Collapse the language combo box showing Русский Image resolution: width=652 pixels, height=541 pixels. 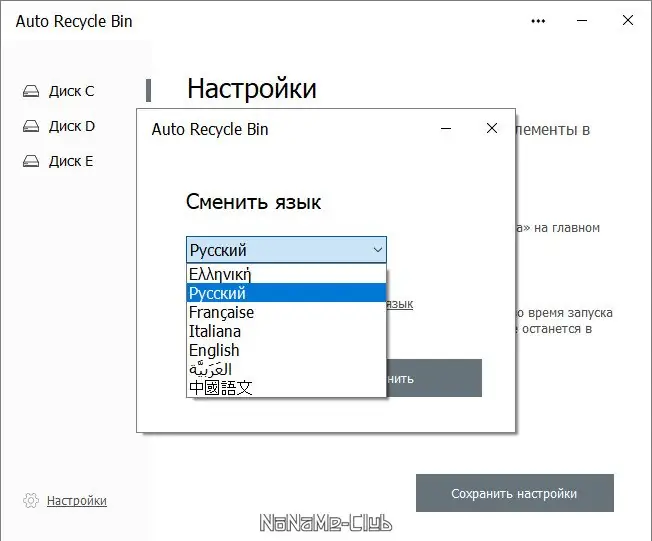point(286,250)
